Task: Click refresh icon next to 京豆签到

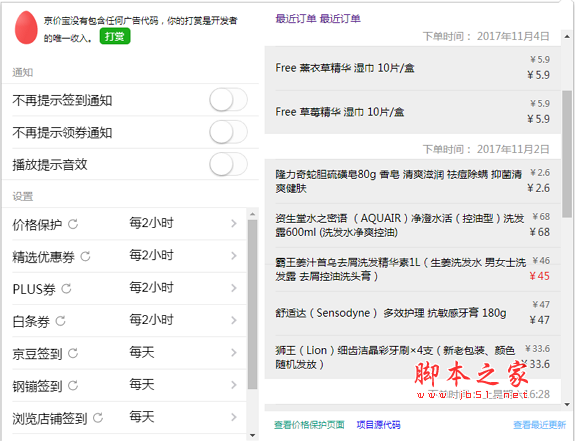Action: [73, 353]
